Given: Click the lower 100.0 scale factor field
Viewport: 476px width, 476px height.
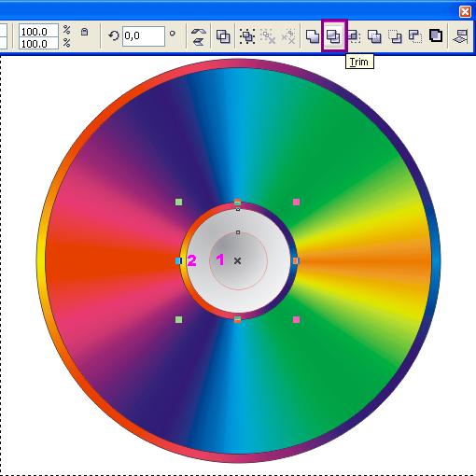Looking at the screenshot, I should coord(38,43).
